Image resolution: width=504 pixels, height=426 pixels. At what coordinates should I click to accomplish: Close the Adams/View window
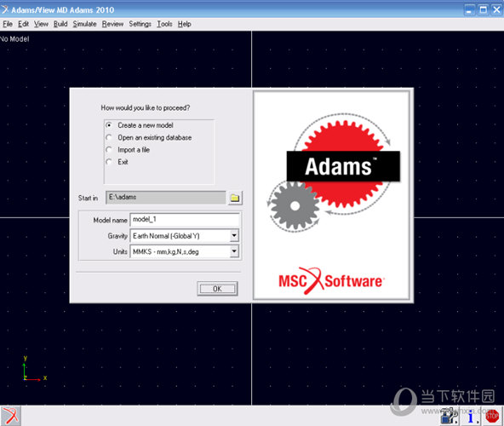pos(497,9)
